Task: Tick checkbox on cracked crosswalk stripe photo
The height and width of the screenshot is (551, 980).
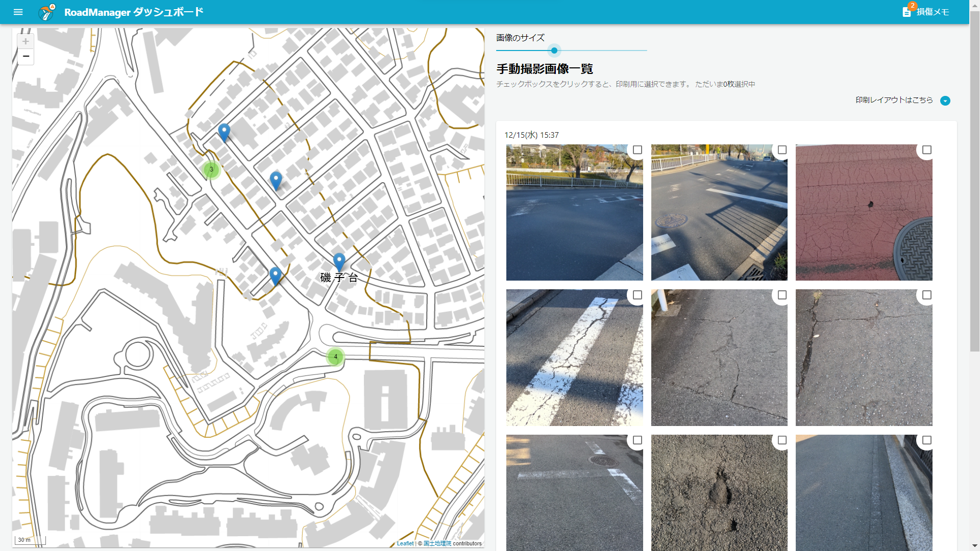Action: (x=637, y=295)
